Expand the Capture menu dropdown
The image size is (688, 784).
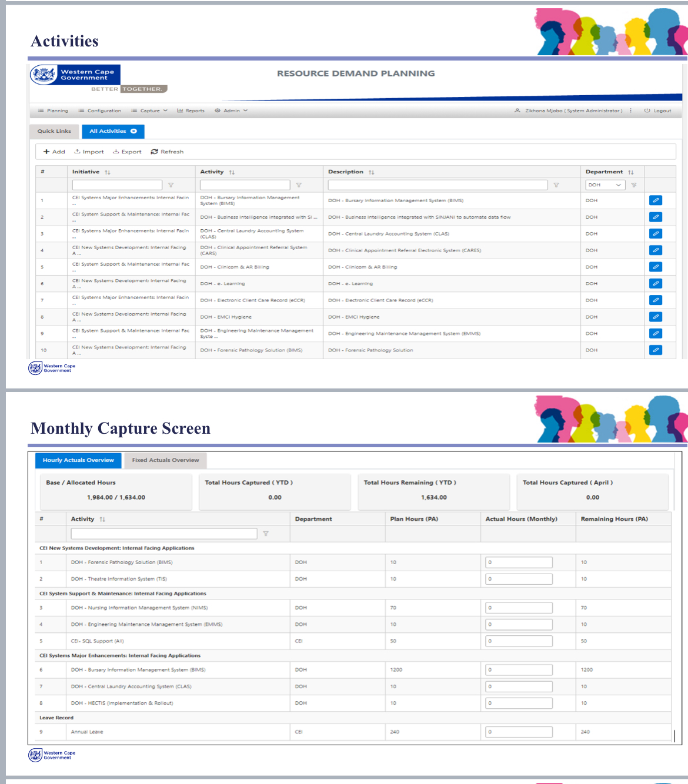click(x=150, y=110)
